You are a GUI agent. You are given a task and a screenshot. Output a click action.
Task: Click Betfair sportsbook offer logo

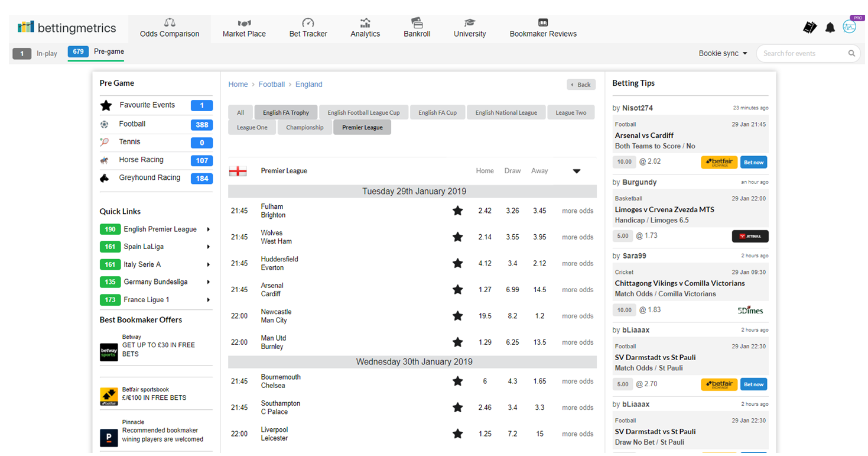coord(109,396)
